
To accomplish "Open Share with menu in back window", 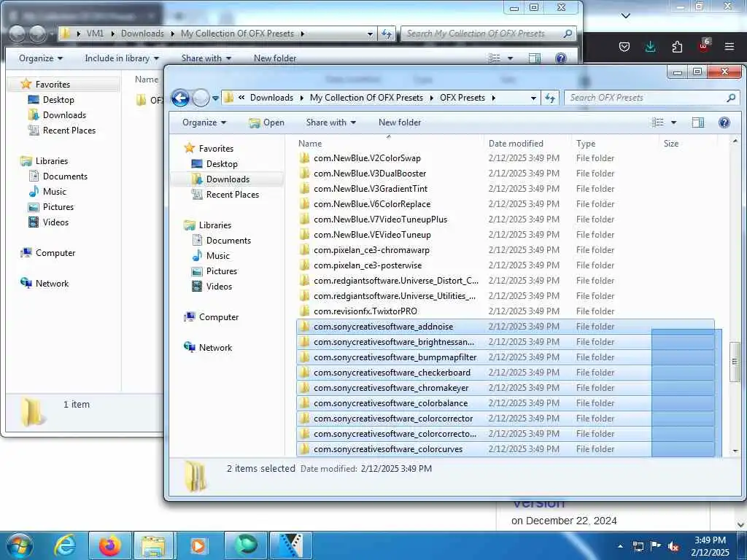I will tap(206, 58).
